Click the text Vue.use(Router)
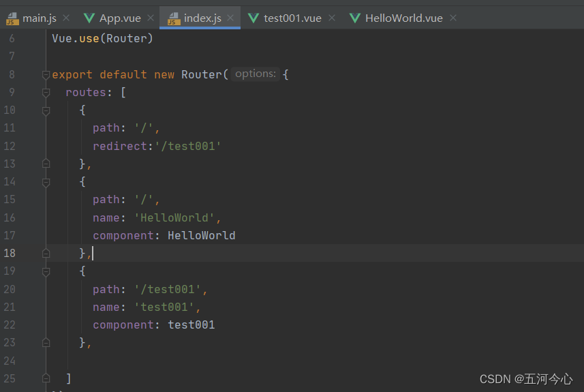 [x=102, y=38]
